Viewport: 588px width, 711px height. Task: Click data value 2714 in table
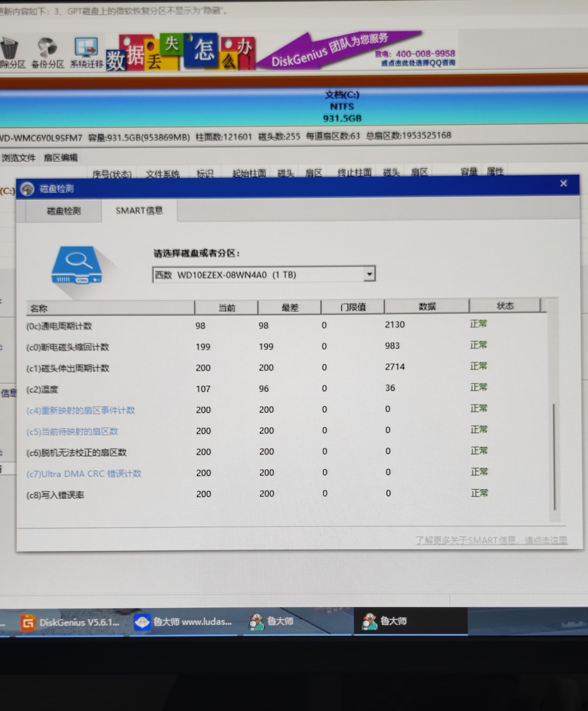[395, 367]
